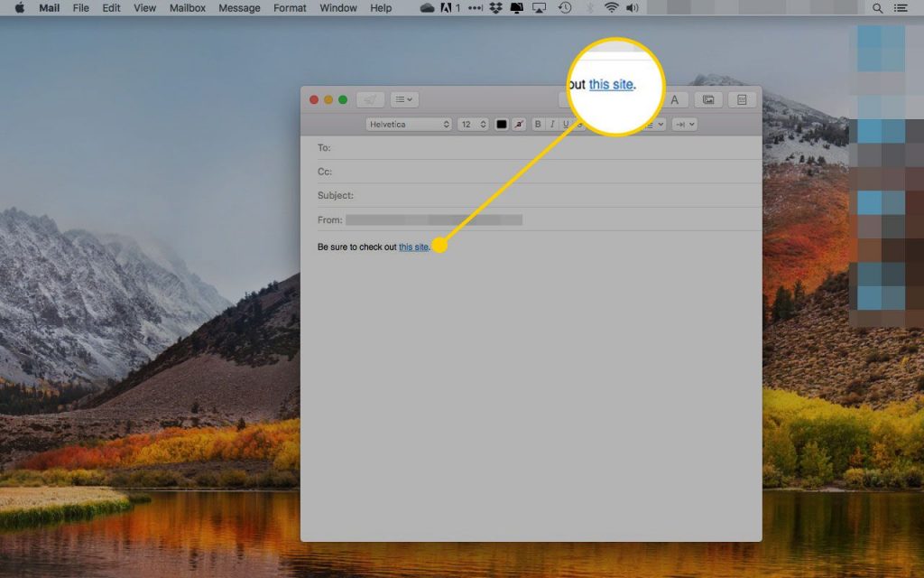924x578 pixels.
Task: Open the AirPlay menu bar icon
Action: click(539, 7)
